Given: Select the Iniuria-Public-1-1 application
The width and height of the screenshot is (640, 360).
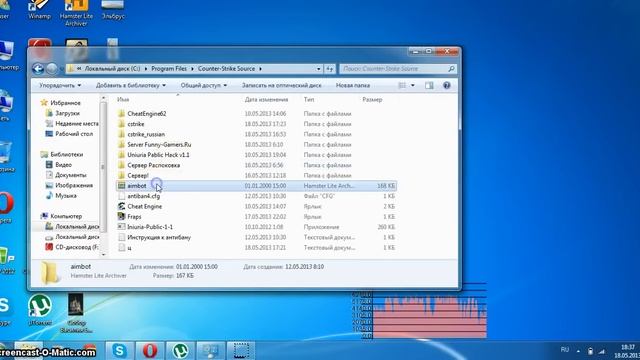Looking at the screenshot, I should [x=150, y=227].
